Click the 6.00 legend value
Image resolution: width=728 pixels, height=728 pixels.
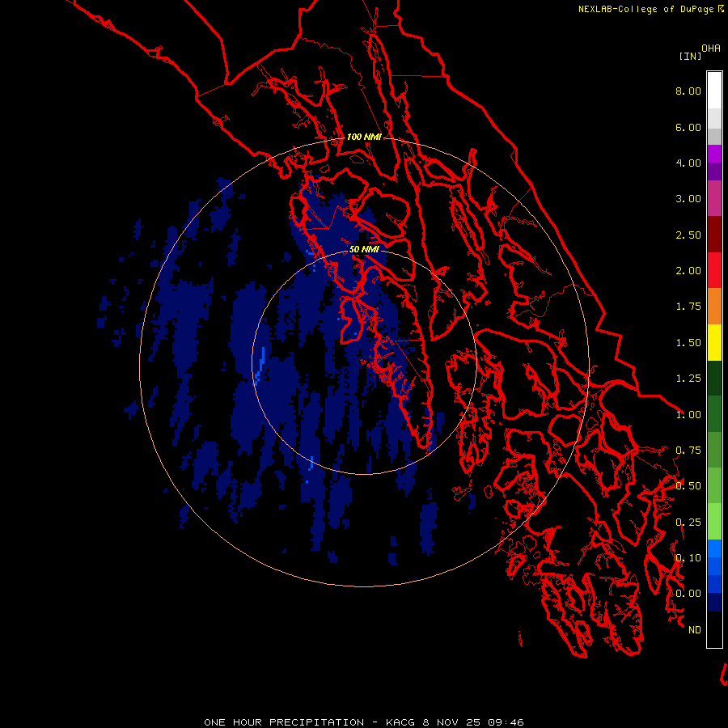[688, 127]
